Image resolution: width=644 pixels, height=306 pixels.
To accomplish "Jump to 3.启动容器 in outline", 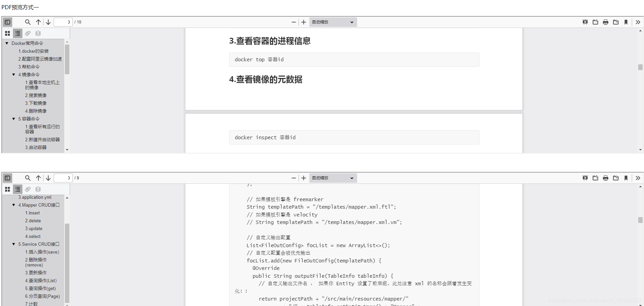I will (x=36, y=147).
